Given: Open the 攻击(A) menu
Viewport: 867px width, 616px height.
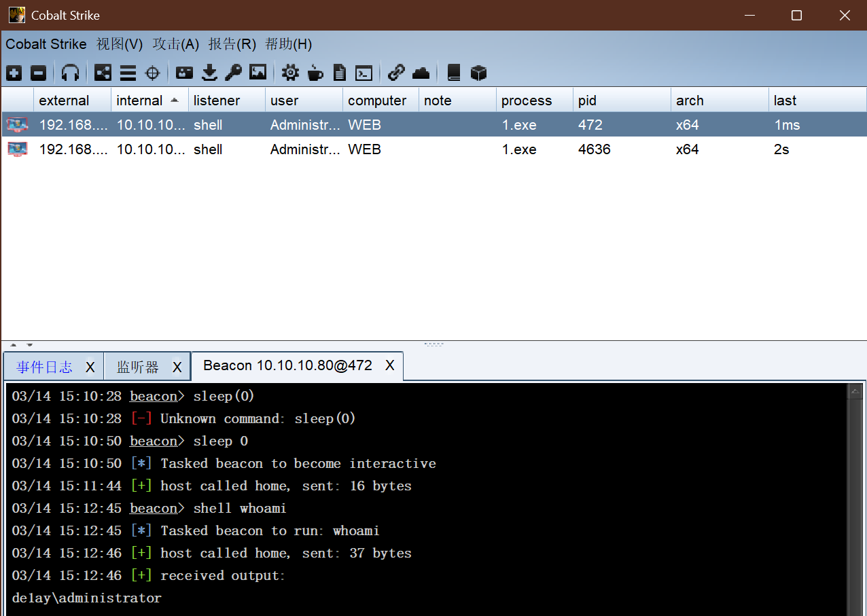Looking at the screenshot, I should point(176,44).
